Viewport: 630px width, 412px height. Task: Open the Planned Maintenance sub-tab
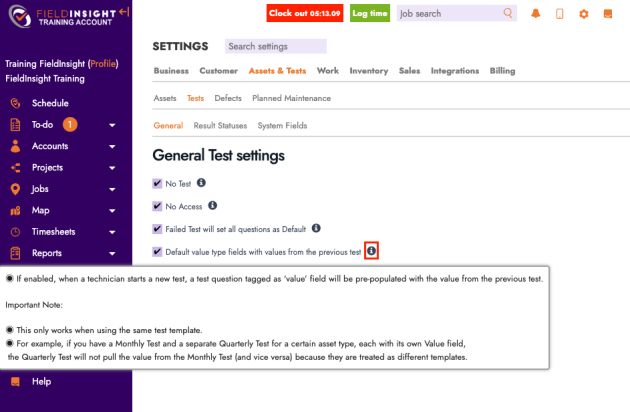coord(292,98)
